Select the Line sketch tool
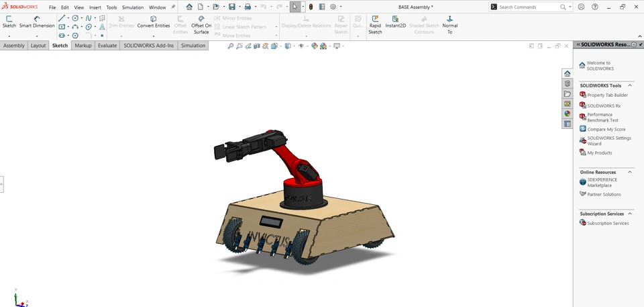Image resolution: width=644 pixels, height=307 pixels. [62, 18]
